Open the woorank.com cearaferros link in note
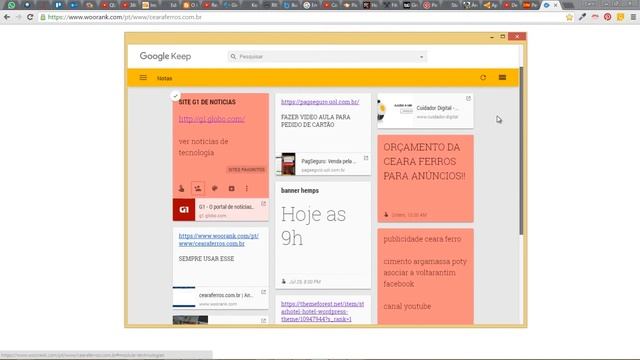 point(219,240)
